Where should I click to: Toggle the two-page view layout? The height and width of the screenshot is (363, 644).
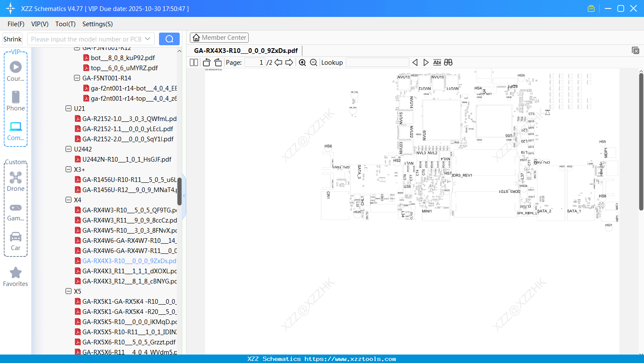(194, 62)
